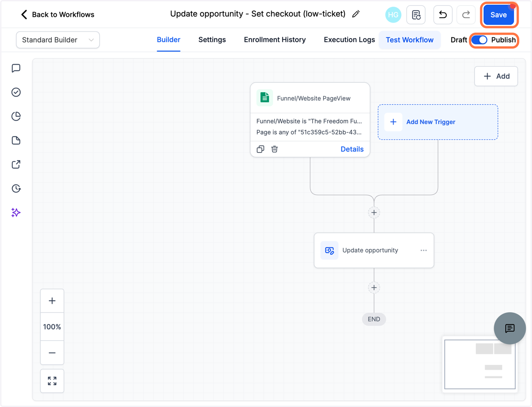
Task: Click green document icon on PageView trigger
Action: 265,98
